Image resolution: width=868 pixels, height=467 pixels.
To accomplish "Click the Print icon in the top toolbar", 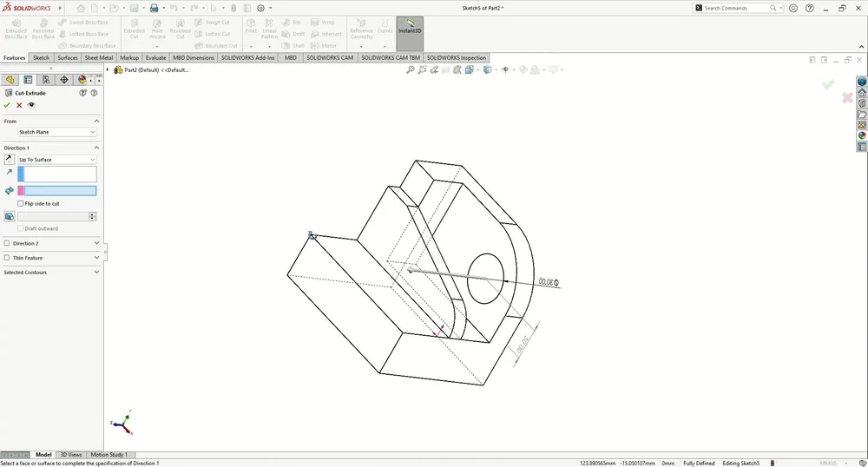I will [154, 8].
